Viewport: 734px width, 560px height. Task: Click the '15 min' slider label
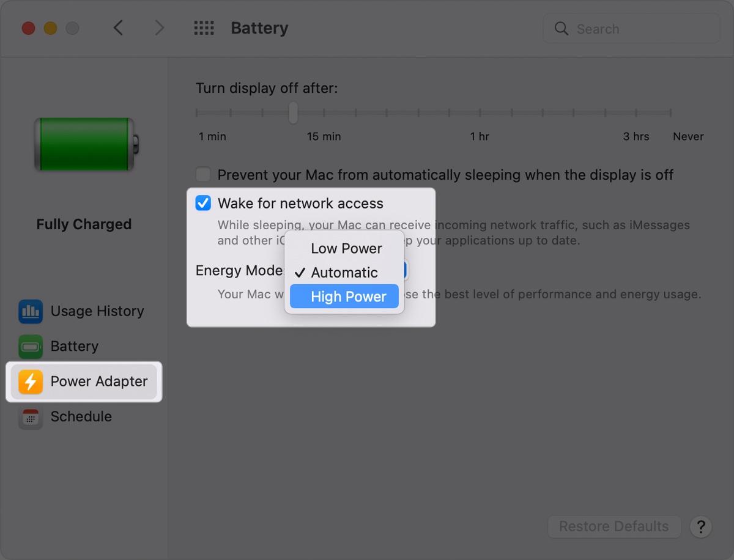pyautogui.click(x=324, y=136)
